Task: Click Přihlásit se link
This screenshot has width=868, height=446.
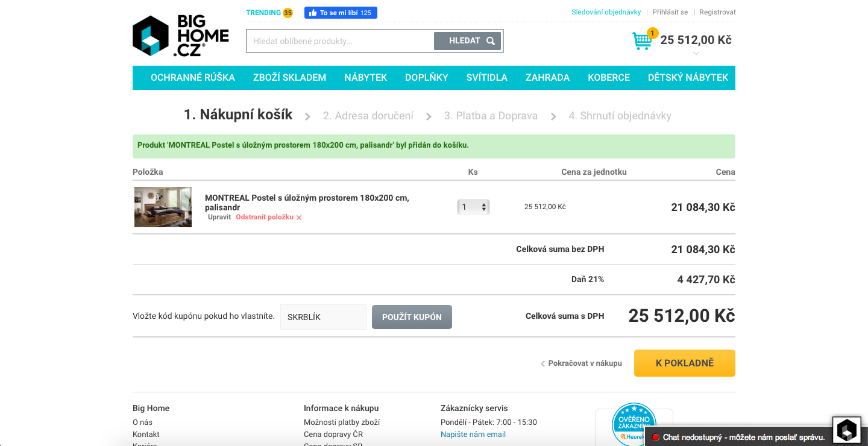Action: pyautogui.click(x=670, y=12)
